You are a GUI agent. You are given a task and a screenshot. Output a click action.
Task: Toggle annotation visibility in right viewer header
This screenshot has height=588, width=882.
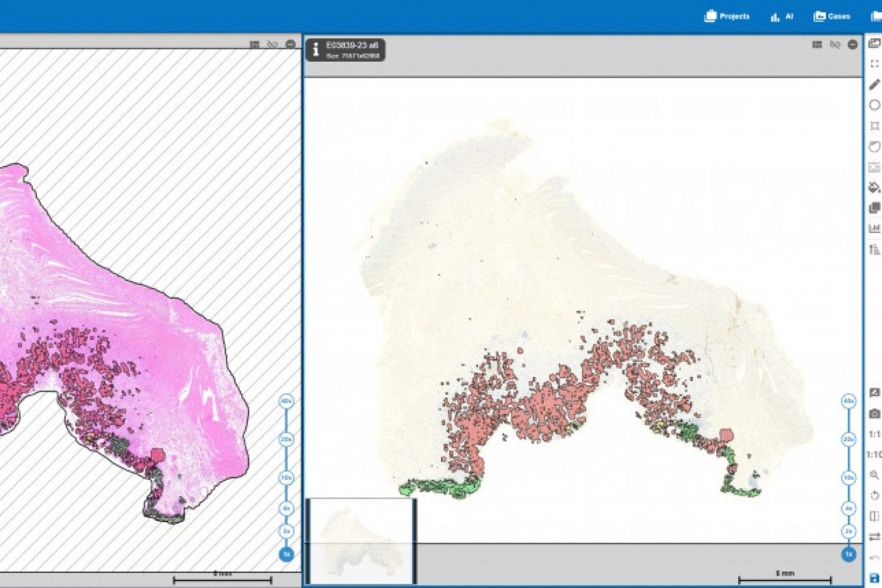pyautogui.click(x=835, y=45)
